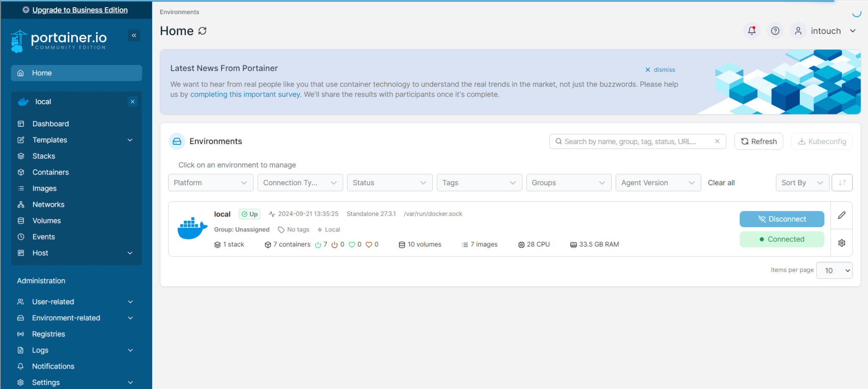
Task: Open Containers in the sidebar
Action: 50,172
